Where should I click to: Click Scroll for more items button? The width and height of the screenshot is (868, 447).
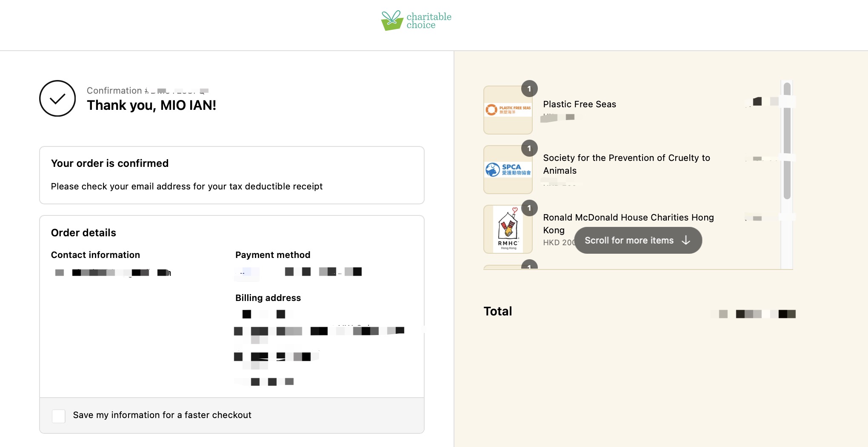[x=638, y=241]
